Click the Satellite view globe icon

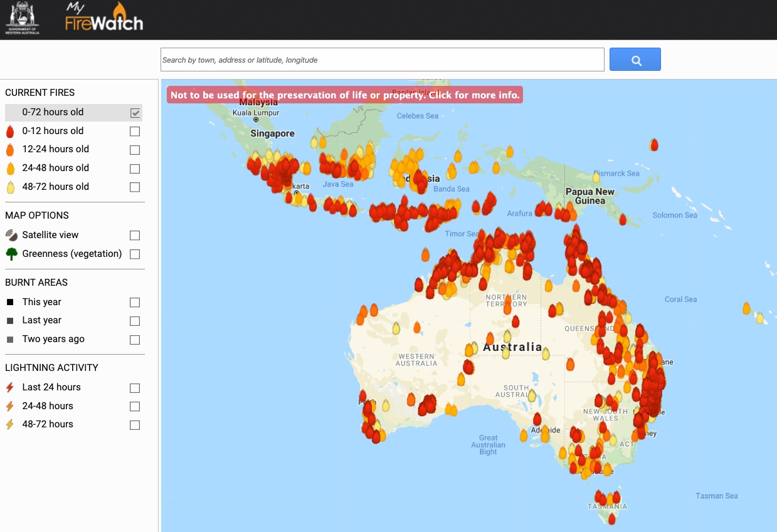tap(11, 235)
